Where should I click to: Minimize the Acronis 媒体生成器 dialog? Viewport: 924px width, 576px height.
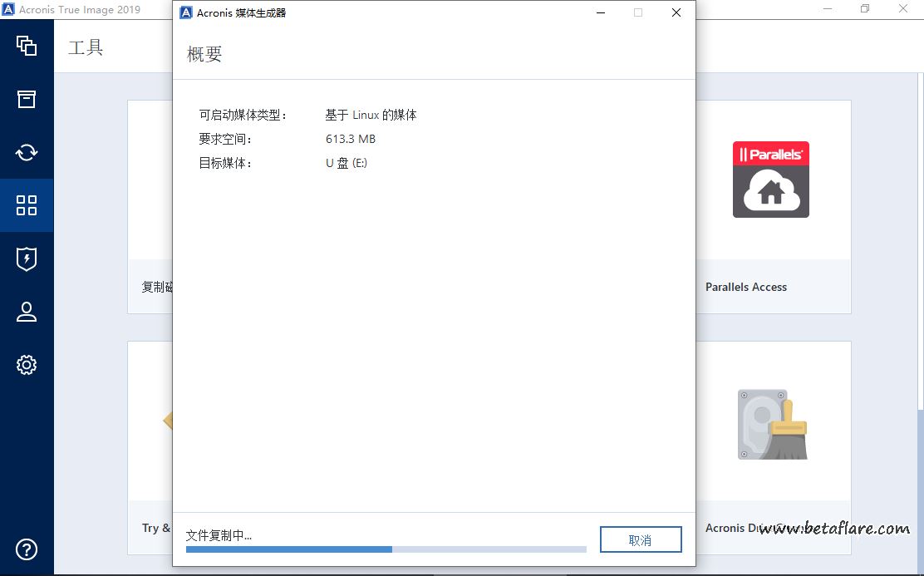click(x=600, y=12)
